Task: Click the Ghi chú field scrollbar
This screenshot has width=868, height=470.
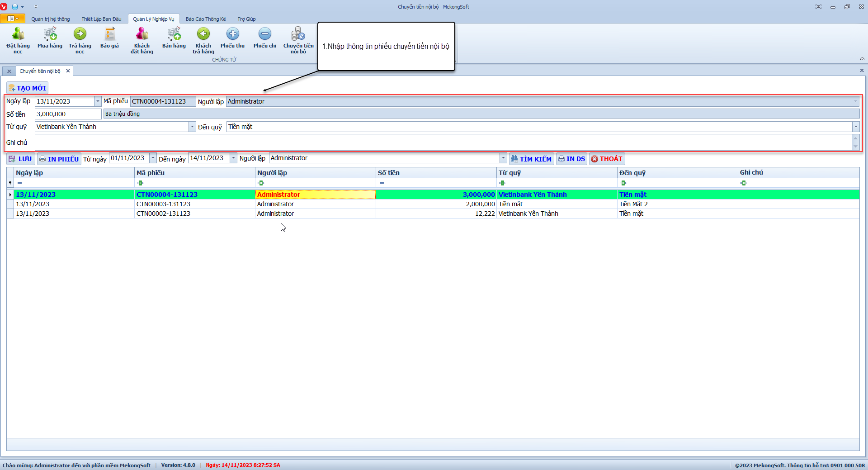Action: [x=855, y=142]
